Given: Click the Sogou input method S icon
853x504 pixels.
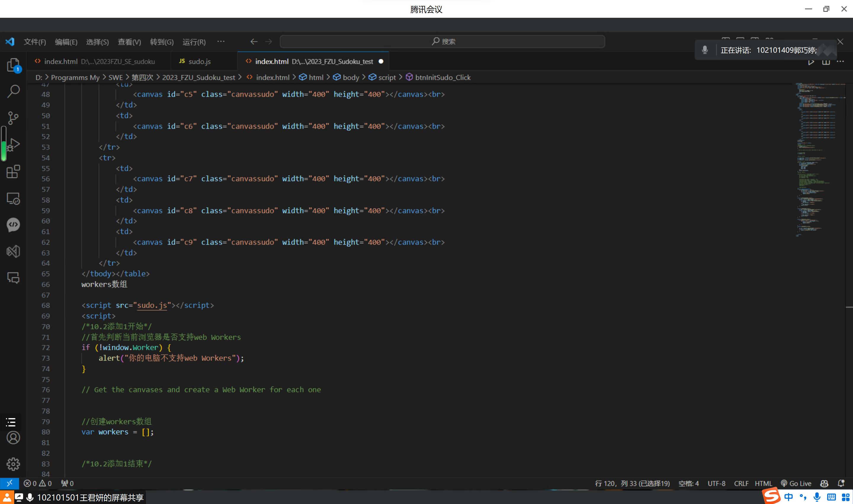Looking at the screenshot, I should tap(772, 496).
